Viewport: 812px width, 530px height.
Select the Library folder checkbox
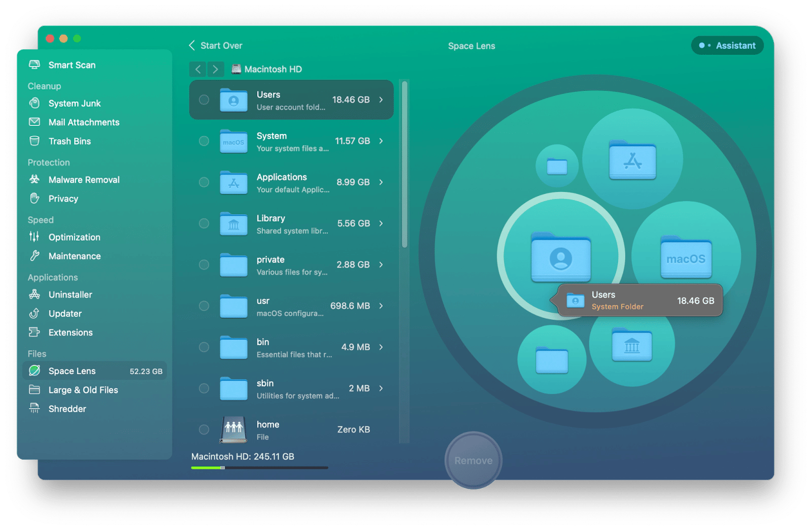pyautogui.click(x=204, y=223)
